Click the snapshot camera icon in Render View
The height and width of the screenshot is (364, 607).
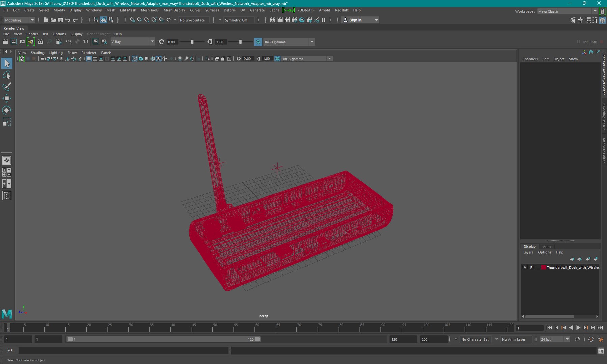pos(22,42)
